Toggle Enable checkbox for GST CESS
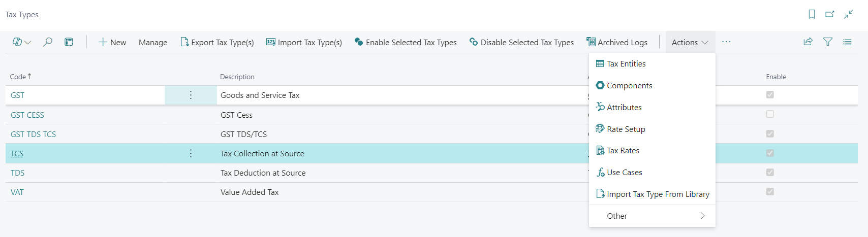The image size is (868, 237). (x=770, y=114)
